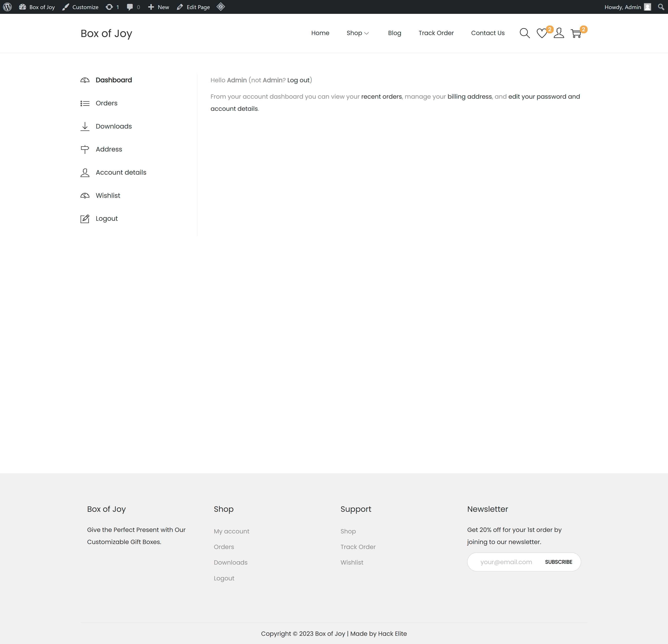668x644 pixels.
Task: Click the shopping cart icon with badge
Action: 576,33
